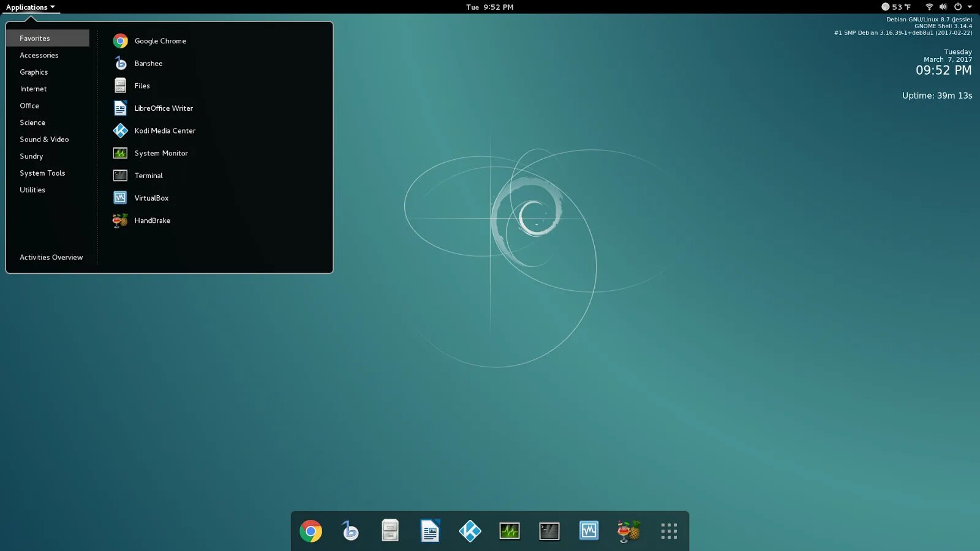
Task: Launch the Terminal from the bottom dock
Action: 549,531
